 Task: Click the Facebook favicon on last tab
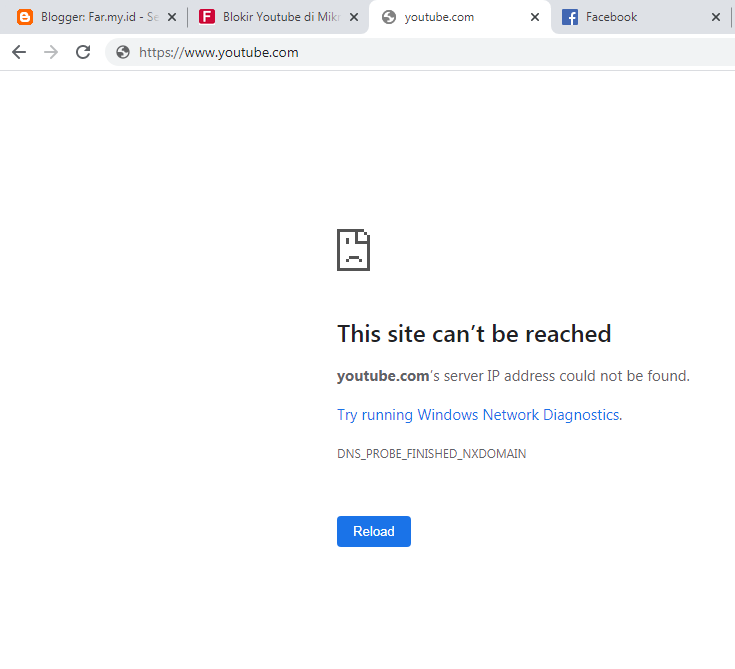point(570,17)
